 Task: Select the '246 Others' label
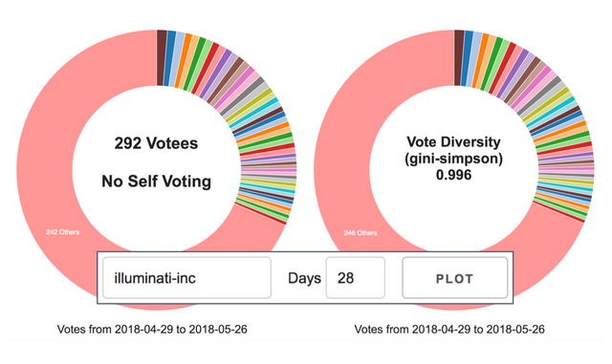click(x=361, y=233)
